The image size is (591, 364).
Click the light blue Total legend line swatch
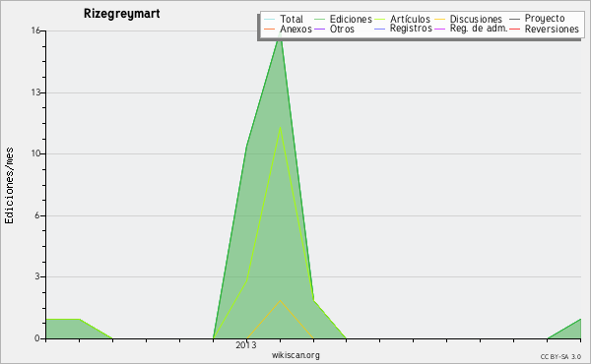pyautogui.click(x=269, y=19)
